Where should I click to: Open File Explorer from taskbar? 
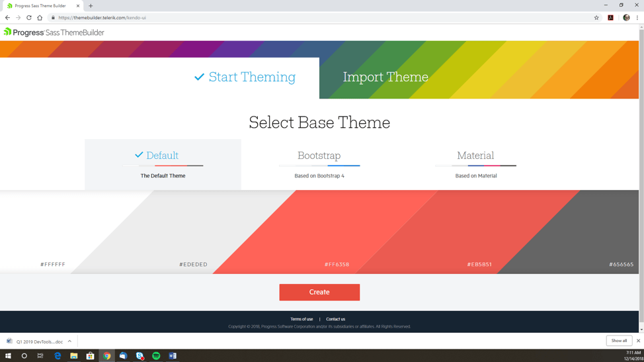[74, 356]
